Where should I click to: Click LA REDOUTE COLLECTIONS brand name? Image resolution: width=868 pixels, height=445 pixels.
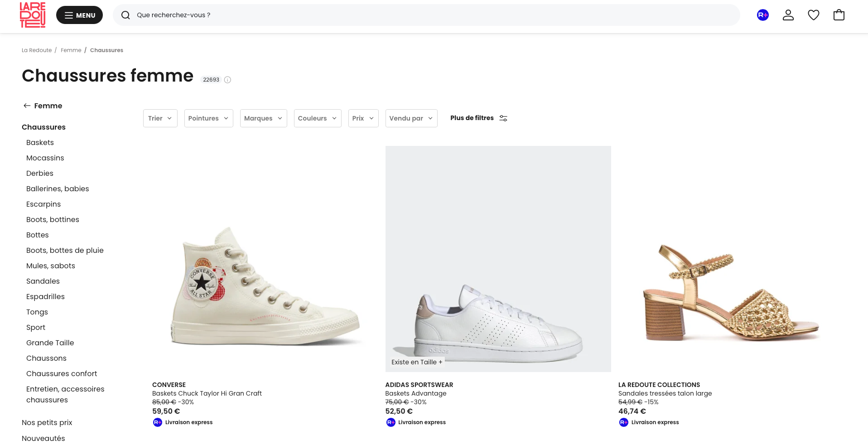coord(659,385)
